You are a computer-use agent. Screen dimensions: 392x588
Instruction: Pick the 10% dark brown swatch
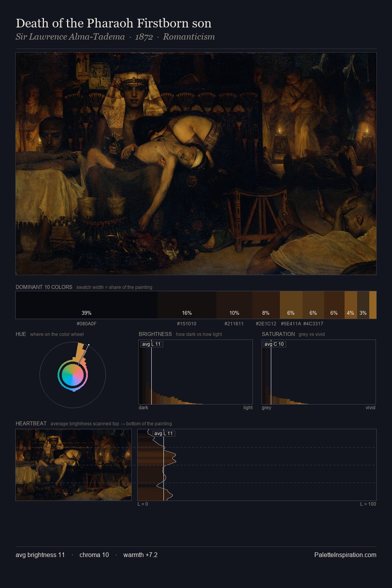click(234, 305)
